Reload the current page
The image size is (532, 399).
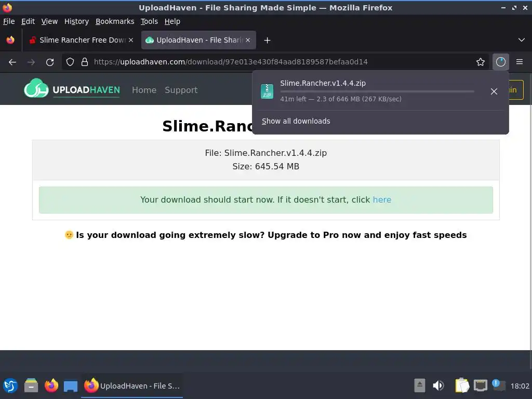click(x=50, y=62)
